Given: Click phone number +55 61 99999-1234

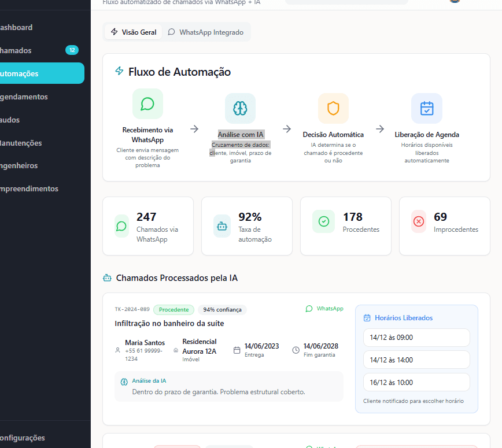Looking at the screenshot, I should click(143, 354).
